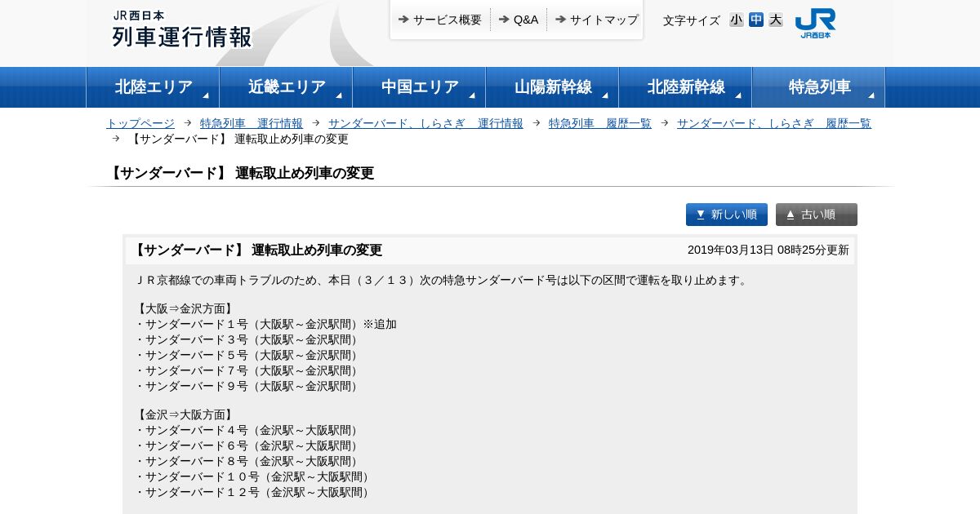
Task: Click the current breadcrumb 【サンダーバード】 運転取止め列車の変更
Action: [238, 139]
